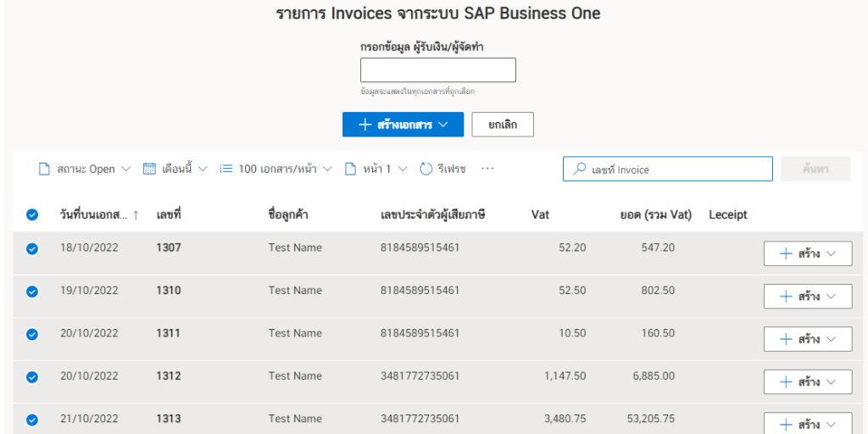Uncheck the checkbox for invoice 1310
Viewport: 868px width, 434px height.
coord(32,292)
